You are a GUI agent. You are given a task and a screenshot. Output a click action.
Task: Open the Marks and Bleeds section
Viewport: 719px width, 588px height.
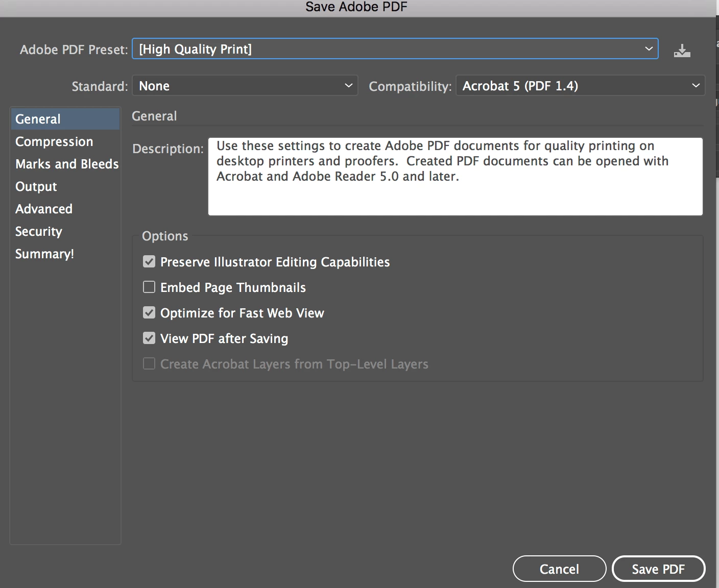click(x=65, y=164)
